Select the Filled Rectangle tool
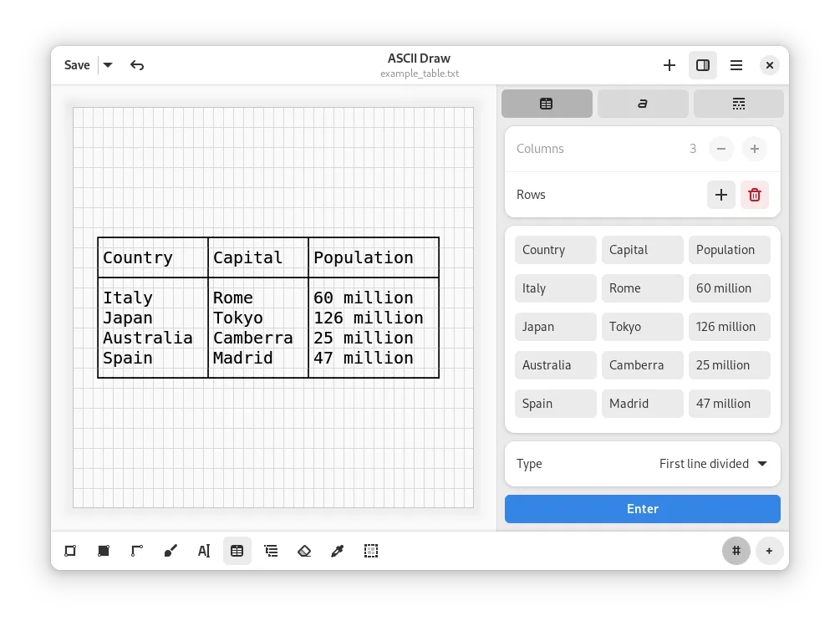The height and width of the screenshot is (626, 840). pos(104,551)
